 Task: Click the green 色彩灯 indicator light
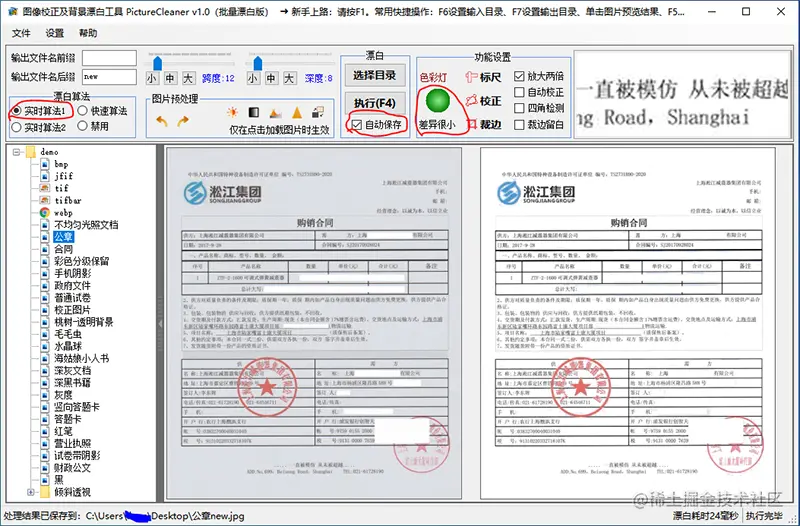coord(438,101)
